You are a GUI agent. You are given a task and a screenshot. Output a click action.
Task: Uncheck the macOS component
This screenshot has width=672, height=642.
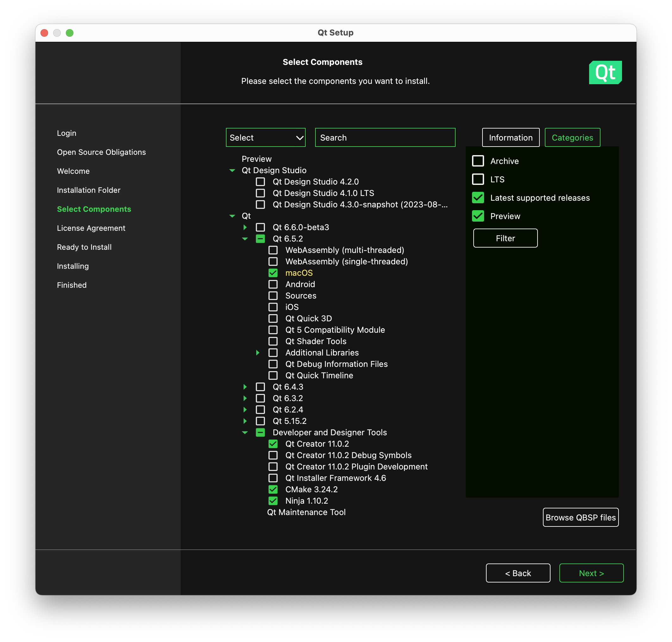tap(273, 273)
